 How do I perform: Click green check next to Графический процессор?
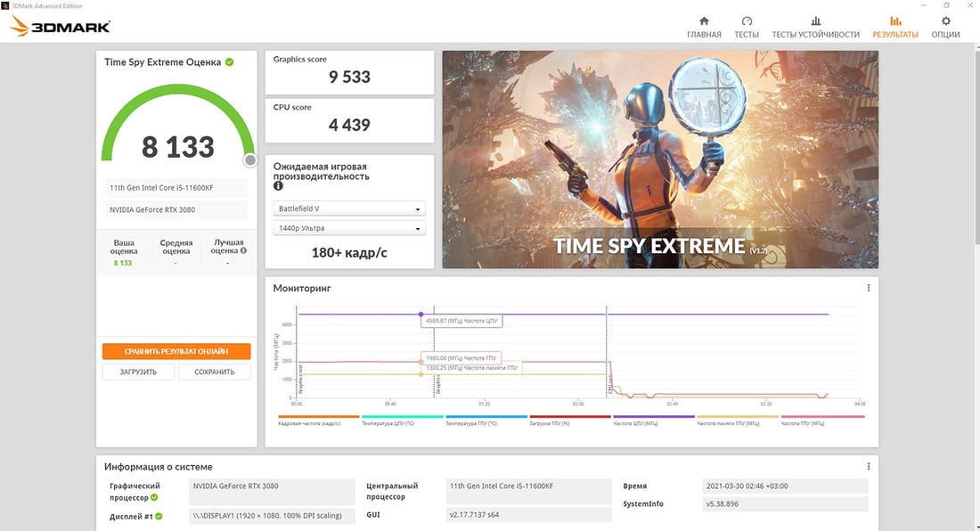coord(154,497)
